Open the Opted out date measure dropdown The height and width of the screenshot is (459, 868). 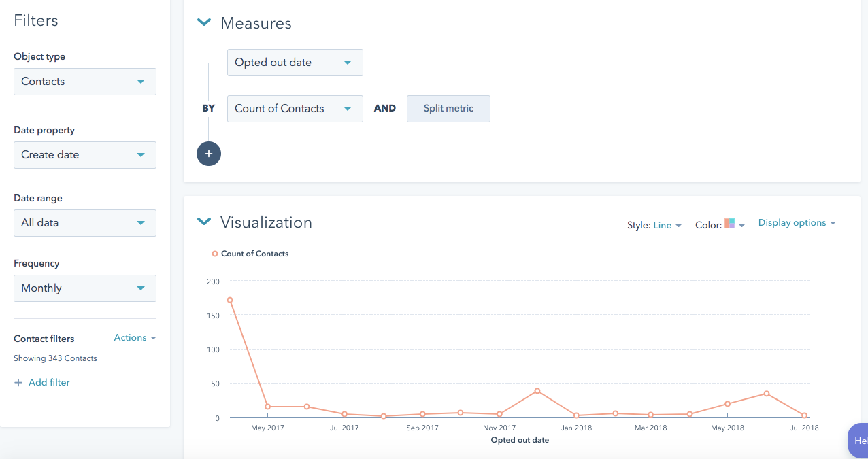(295, 62)
